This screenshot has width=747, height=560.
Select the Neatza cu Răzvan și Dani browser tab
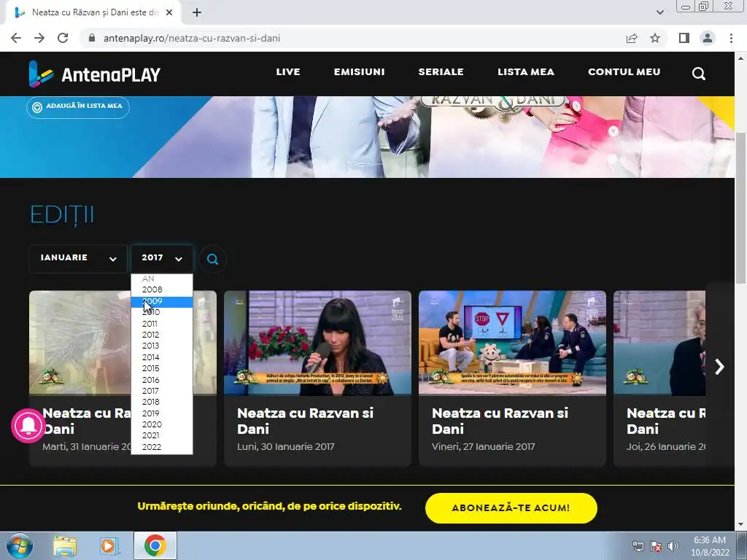pyautogui.click(x=93, y=12)
